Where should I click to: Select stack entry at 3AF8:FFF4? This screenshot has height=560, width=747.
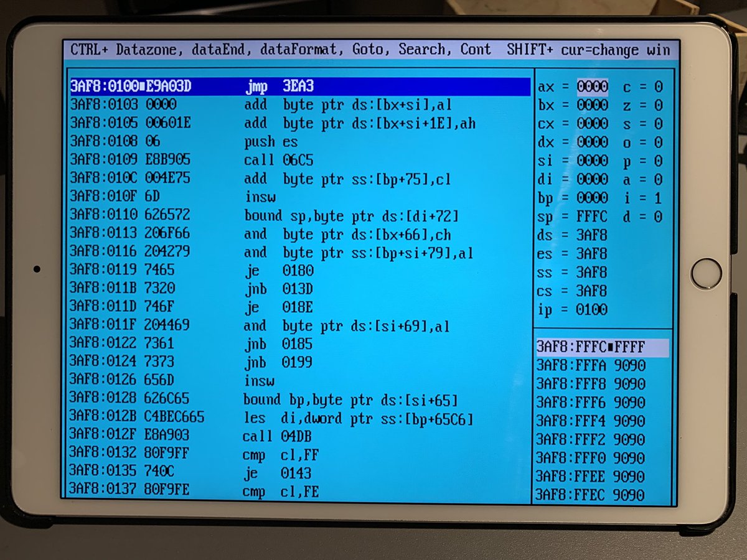click(591, 421)
